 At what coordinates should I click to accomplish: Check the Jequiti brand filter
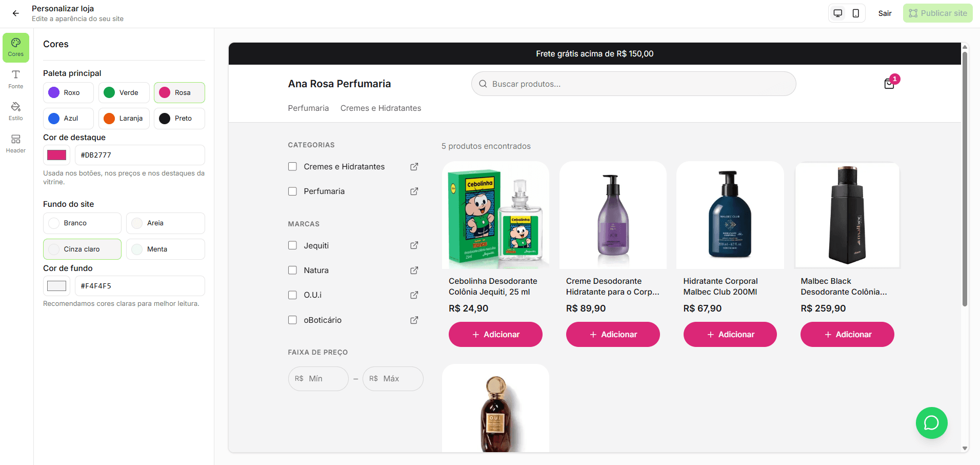coord(292,245)
